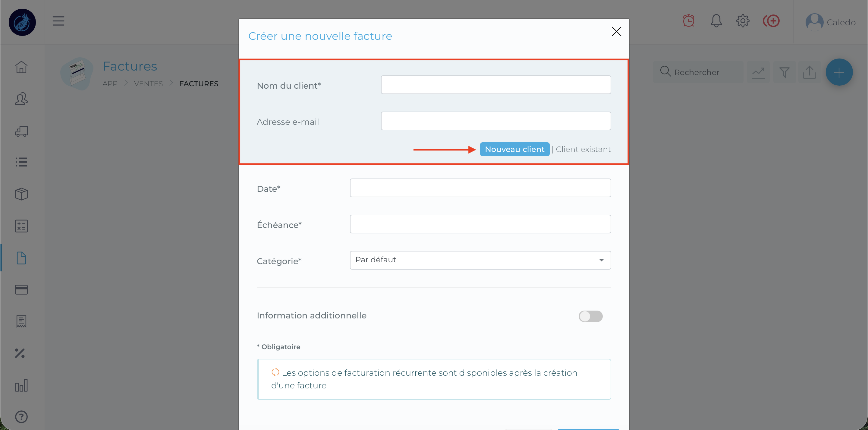Open the products box icon

point(21,194)
